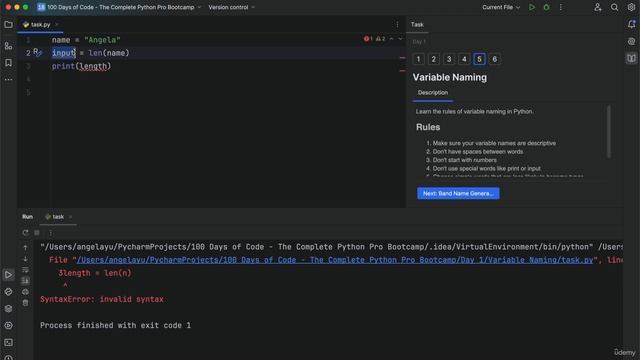Clear the console with trash icon
The width and height of the screenshot is (640, 360).
(x=25, y=303)
